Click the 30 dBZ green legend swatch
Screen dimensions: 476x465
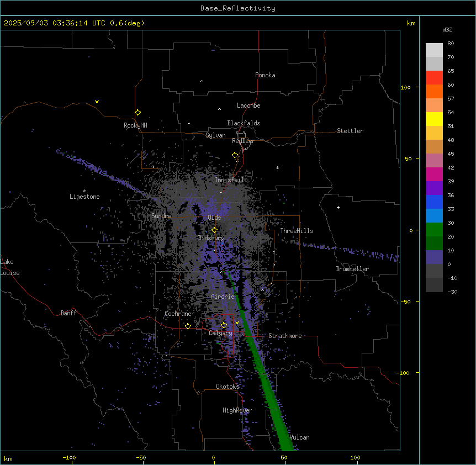434,230
